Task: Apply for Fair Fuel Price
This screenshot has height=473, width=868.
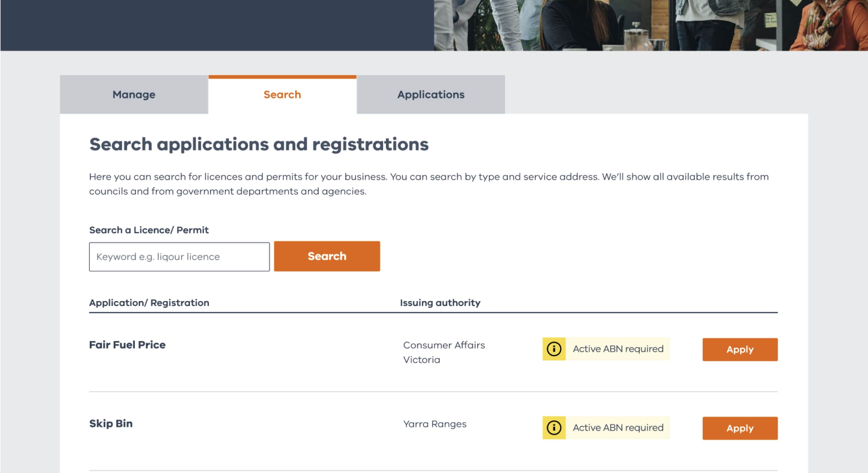Action: tap(740, 349)
